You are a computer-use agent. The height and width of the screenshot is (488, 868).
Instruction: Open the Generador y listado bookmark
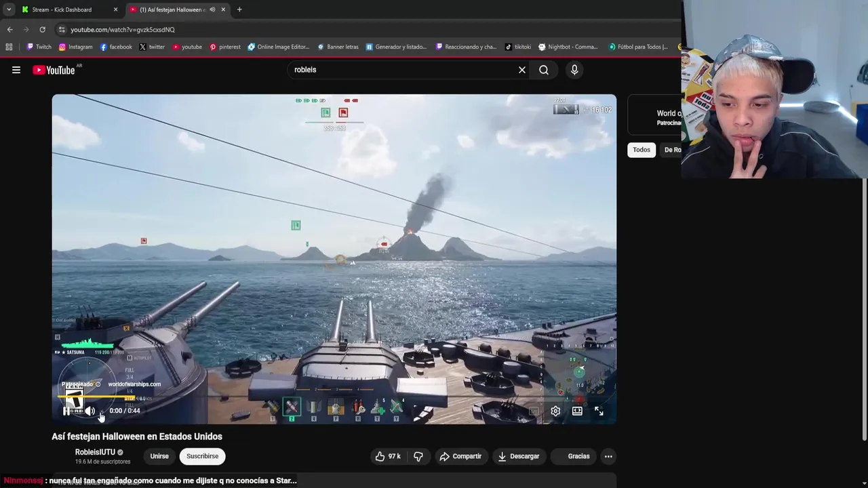click(x=396, y=47)
